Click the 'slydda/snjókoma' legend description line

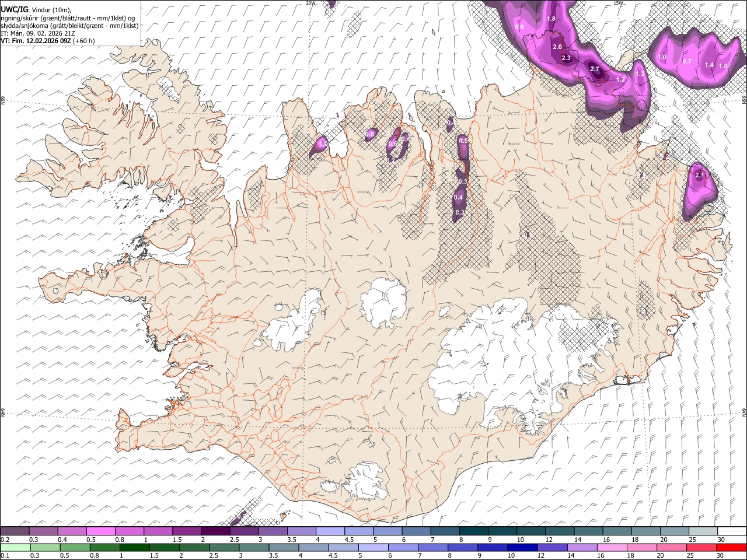point(70,25)
